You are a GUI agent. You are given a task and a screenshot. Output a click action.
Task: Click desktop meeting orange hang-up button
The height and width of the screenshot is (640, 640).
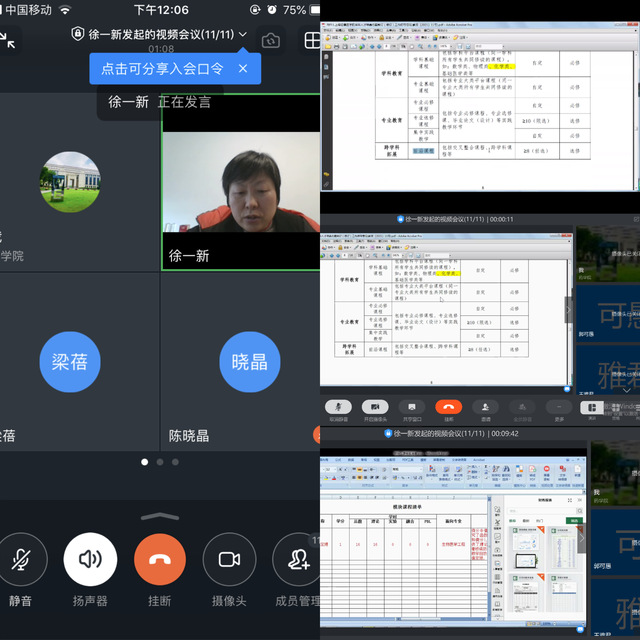pos(449,407)
